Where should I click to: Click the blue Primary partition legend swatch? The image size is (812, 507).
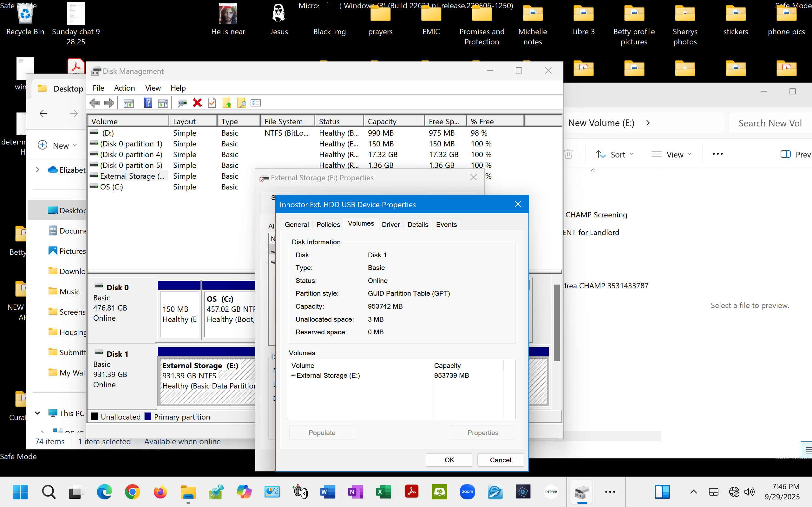coord(147,416)
